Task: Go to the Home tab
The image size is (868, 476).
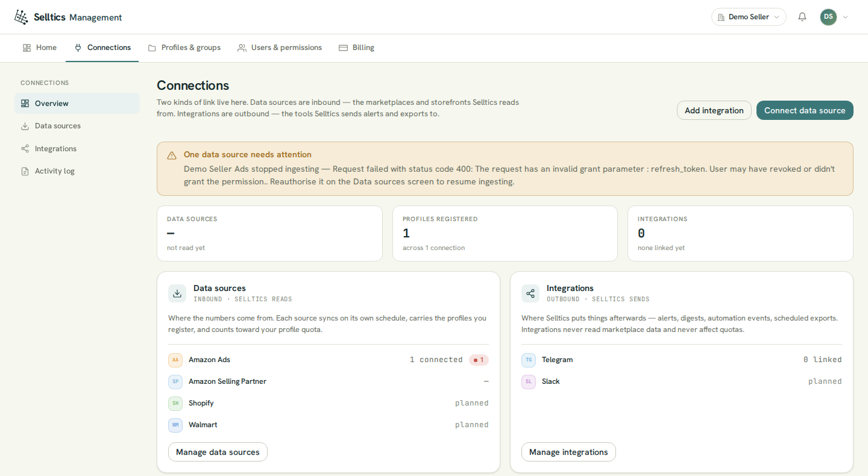Action: (39, 48)
